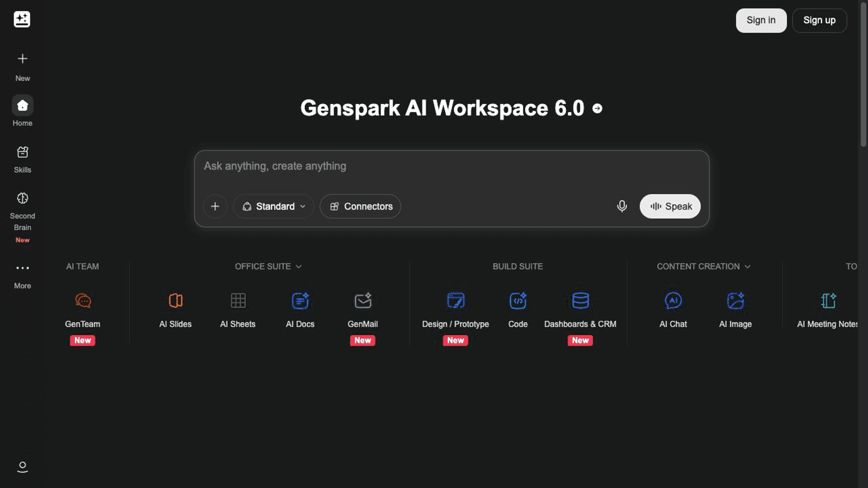Open the Connectors button
The height and width of the screenshot is (488, 868).
pos(360,207)
